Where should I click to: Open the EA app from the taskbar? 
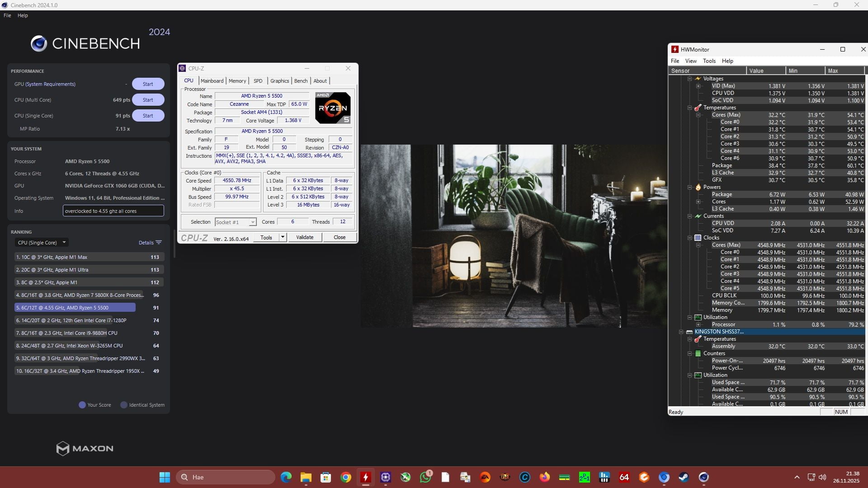click(x=485, y=477)
